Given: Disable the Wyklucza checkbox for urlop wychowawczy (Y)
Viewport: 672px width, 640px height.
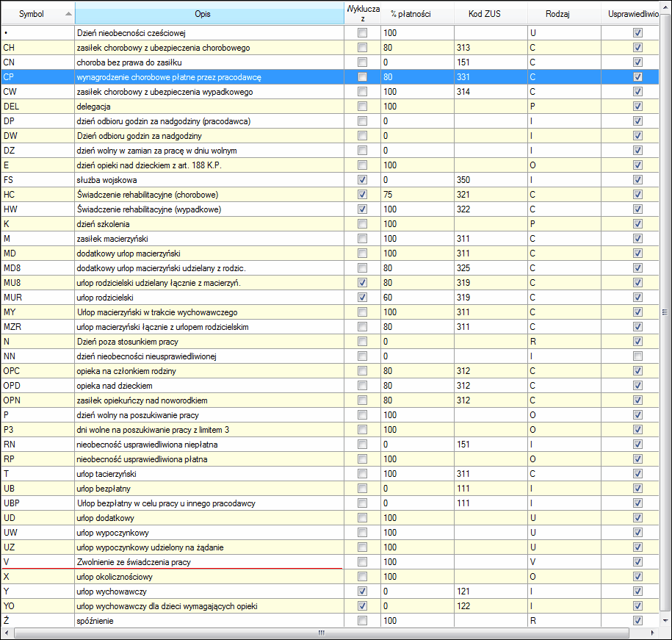Looking at the screenshot, I should pos(363,591).
